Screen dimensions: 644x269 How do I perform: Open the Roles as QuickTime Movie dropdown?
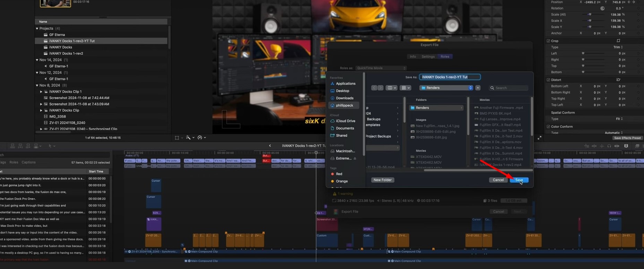381,68
